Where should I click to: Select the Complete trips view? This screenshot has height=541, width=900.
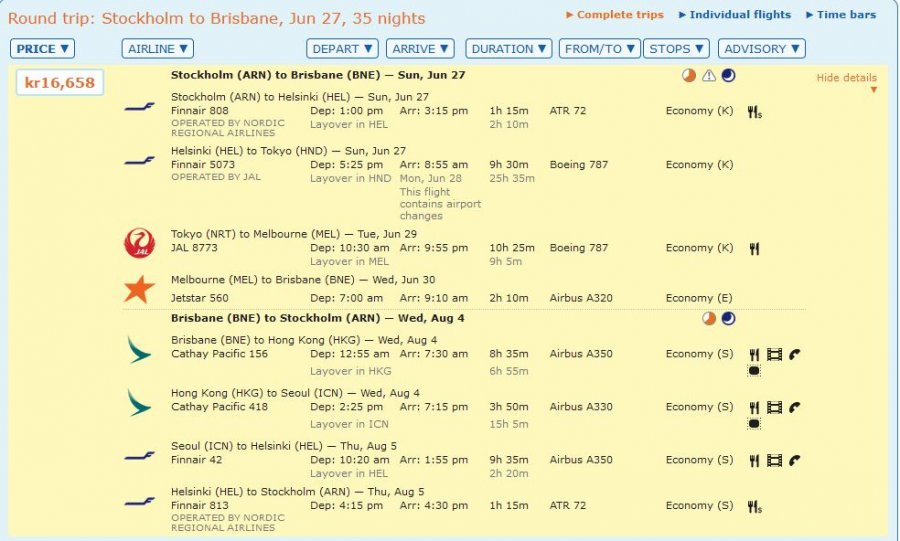[x=620, y=15]
